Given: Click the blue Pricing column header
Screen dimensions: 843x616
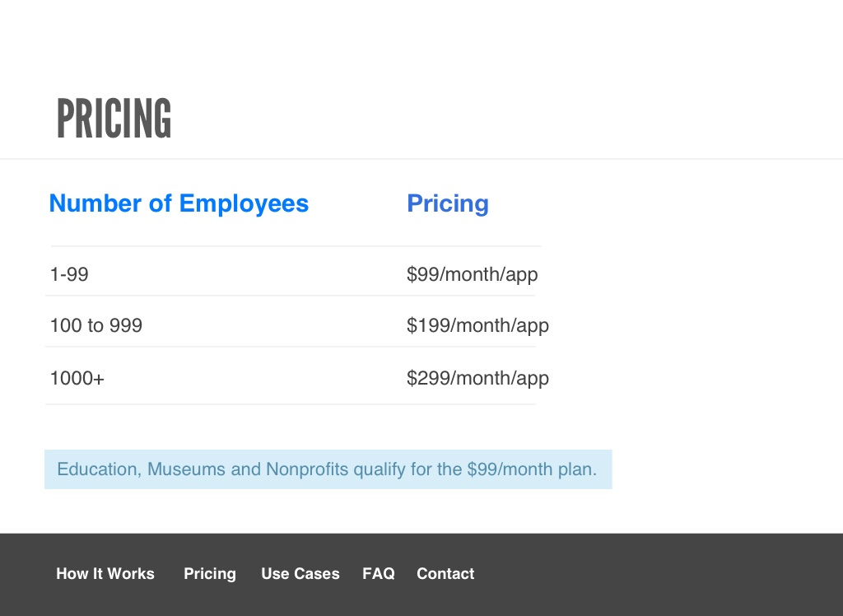Looking at the screenshot, I should coord(448,203).
